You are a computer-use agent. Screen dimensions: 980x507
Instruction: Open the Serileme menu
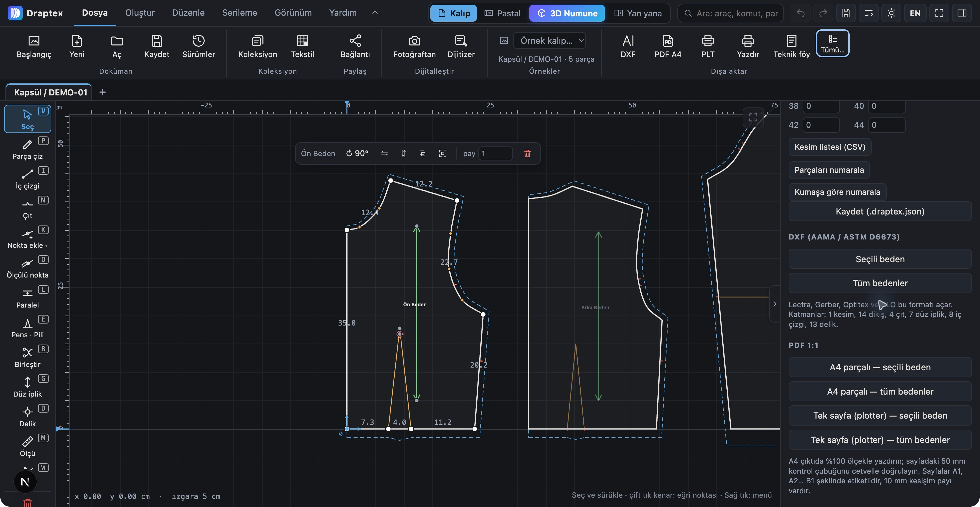[239, 13]
